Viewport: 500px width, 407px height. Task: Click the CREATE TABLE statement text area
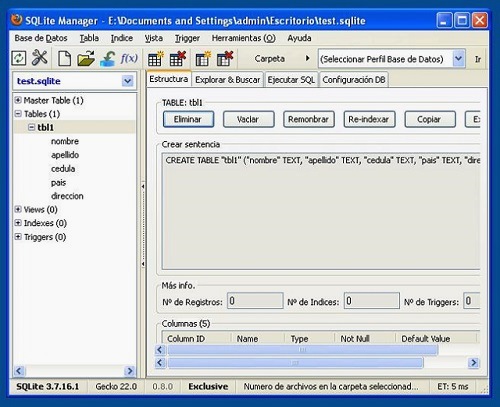point(321,211)
